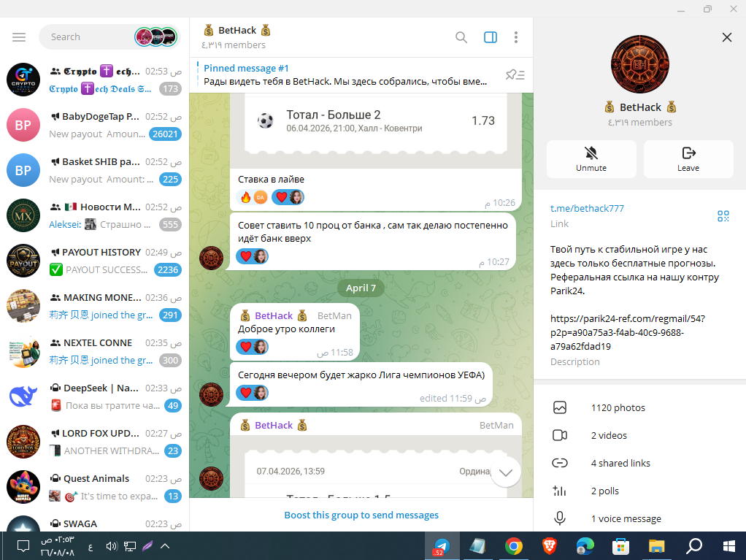Image resolution: width=746 pixels, height=560 pixels.
Task: Leave the BetHack group
Action: (688, 159)
